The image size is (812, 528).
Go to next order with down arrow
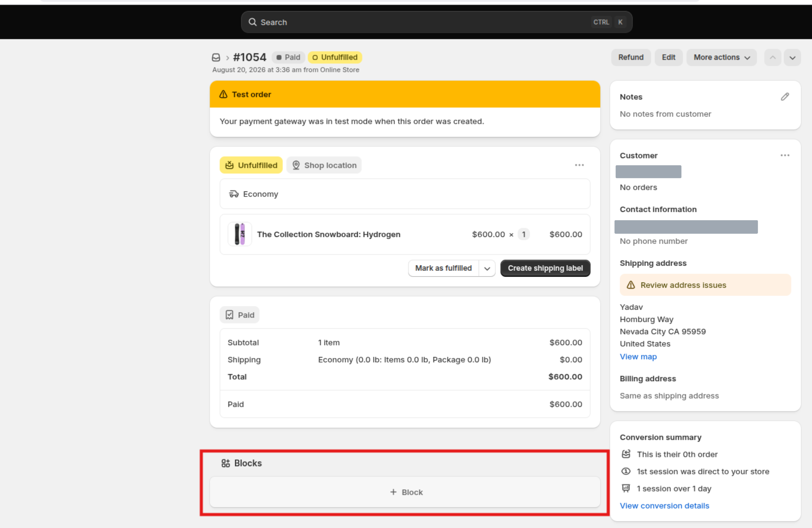tap(792, 57)
